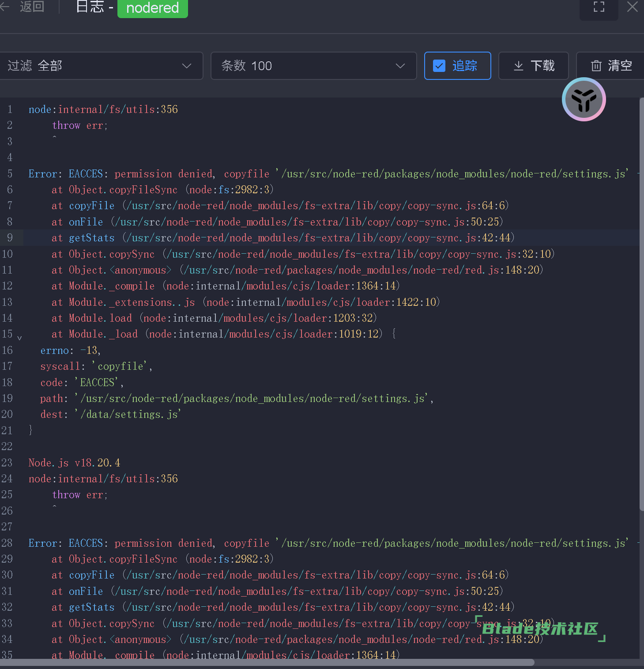Open the 过滤 全部 filter dropdown
This screenshot has width=644, height=669.
tap(101, 66)
